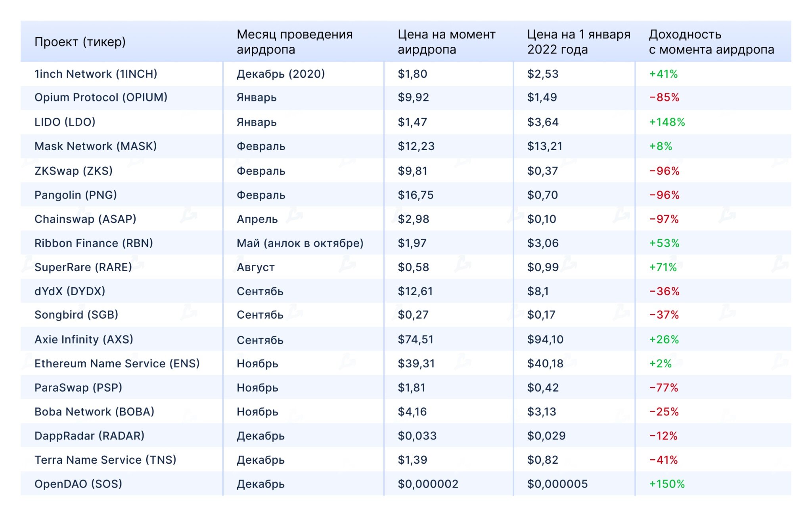812x516 pixels.
Task: Click the 'Проект (тикер)' column header
Action: (80, 42)
